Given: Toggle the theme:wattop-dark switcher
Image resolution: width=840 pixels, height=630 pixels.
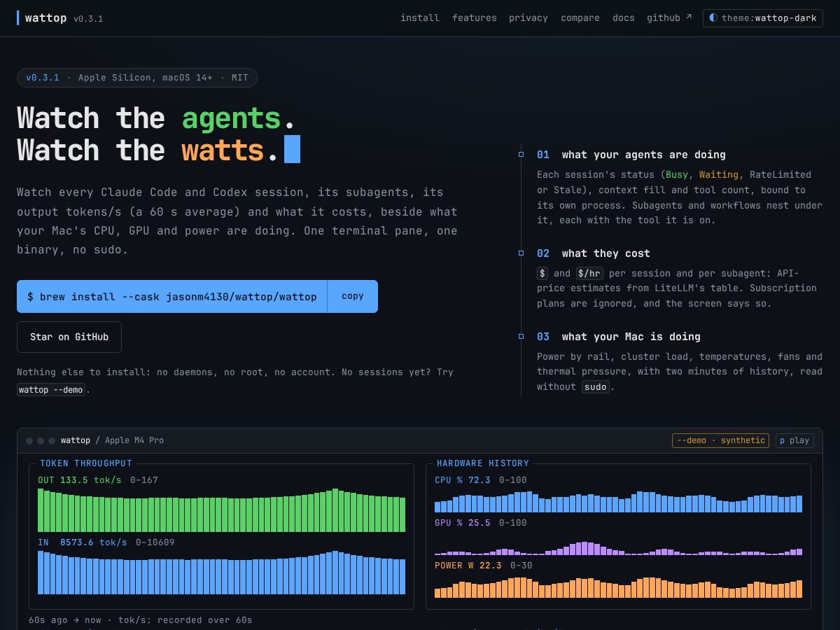Looking at the screenshot, I should pos(763,18).
